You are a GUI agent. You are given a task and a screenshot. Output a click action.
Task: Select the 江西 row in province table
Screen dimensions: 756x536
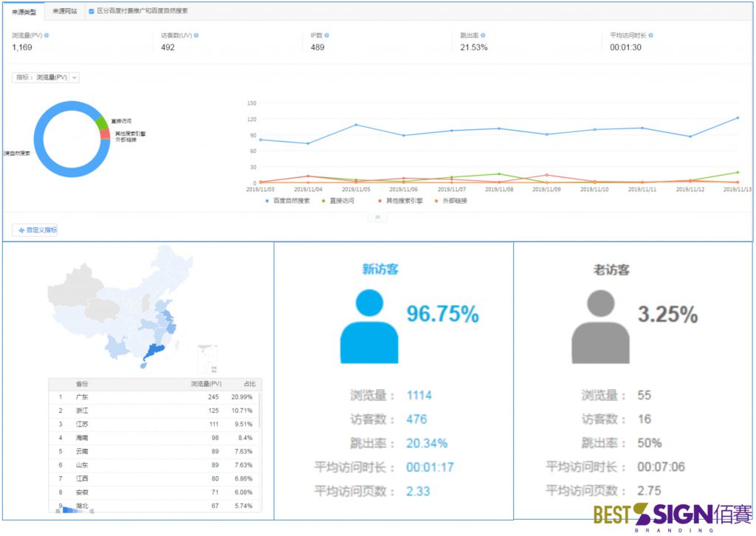[154, 478]
